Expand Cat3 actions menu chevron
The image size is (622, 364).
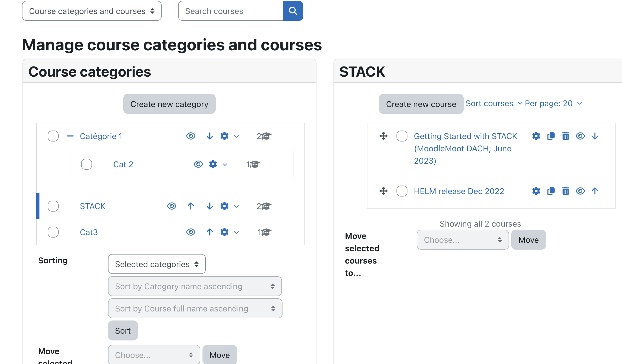click(x=236, y=232)
